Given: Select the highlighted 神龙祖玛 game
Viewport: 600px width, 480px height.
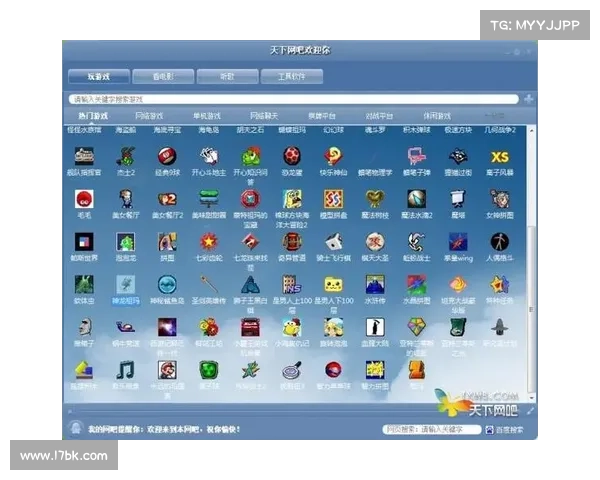Looking at the screenshot, I should pyautogui.click(x=126, y=285).
